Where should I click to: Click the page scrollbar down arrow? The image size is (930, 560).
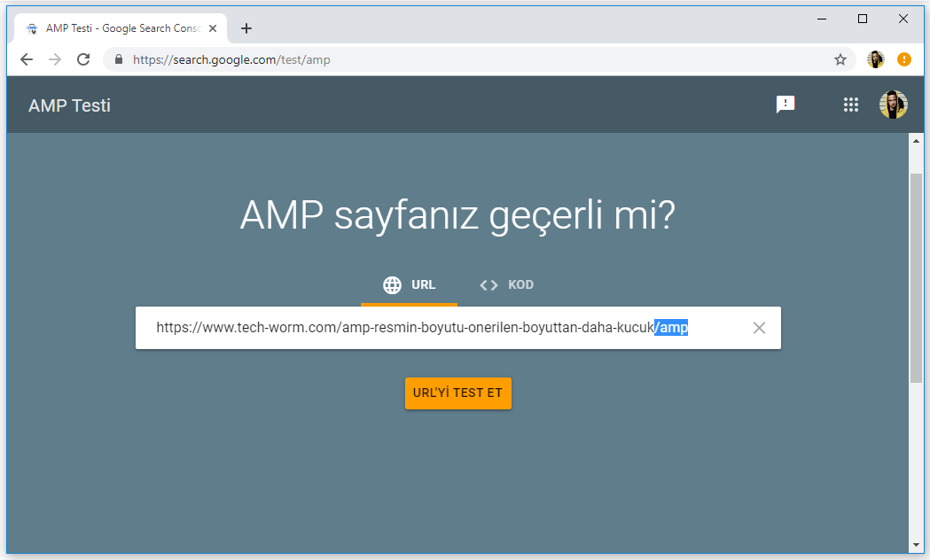click(917, 544)
